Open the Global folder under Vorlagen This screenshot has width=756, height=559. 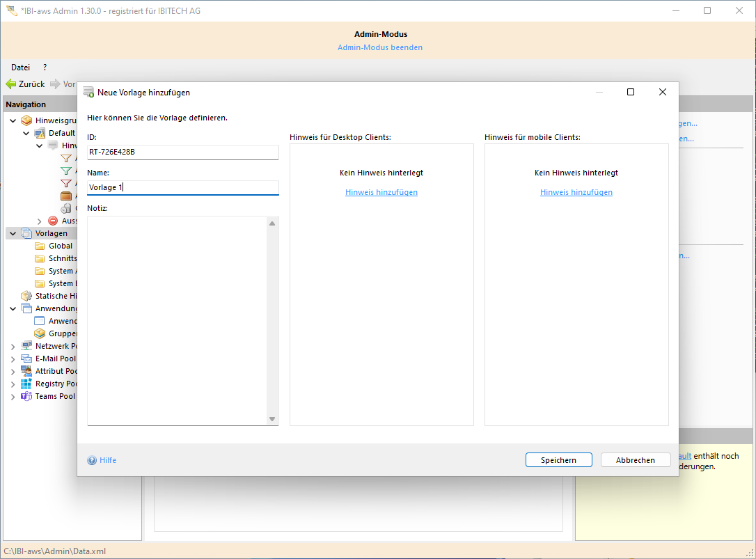coord(40,246)
